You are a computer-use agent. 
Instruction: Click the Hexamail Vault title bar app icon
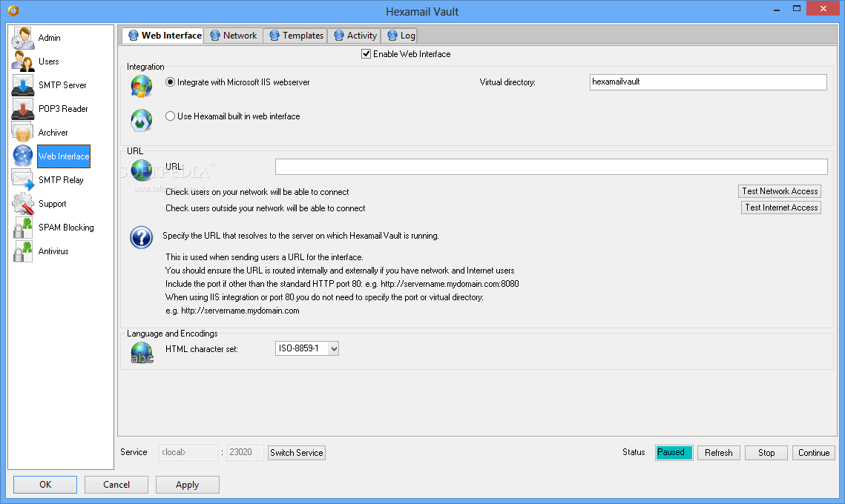point(13,10)
